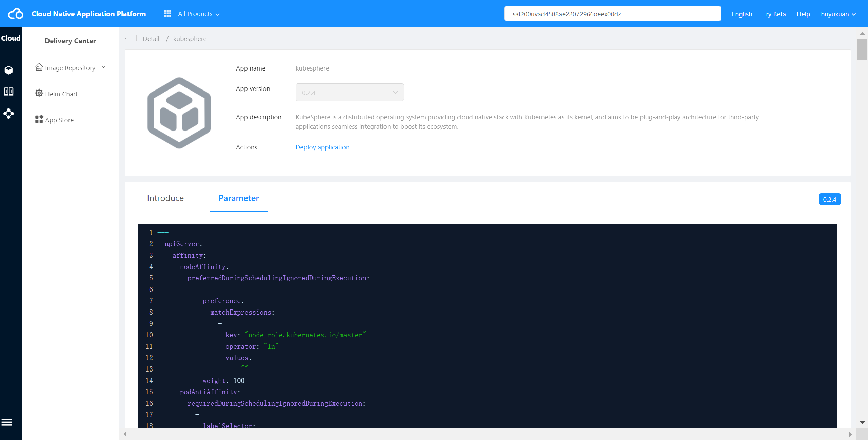The width and height of the screenshot is (868, 440).
Task: Click the cloud logo in the header
Action: [16, 14]
